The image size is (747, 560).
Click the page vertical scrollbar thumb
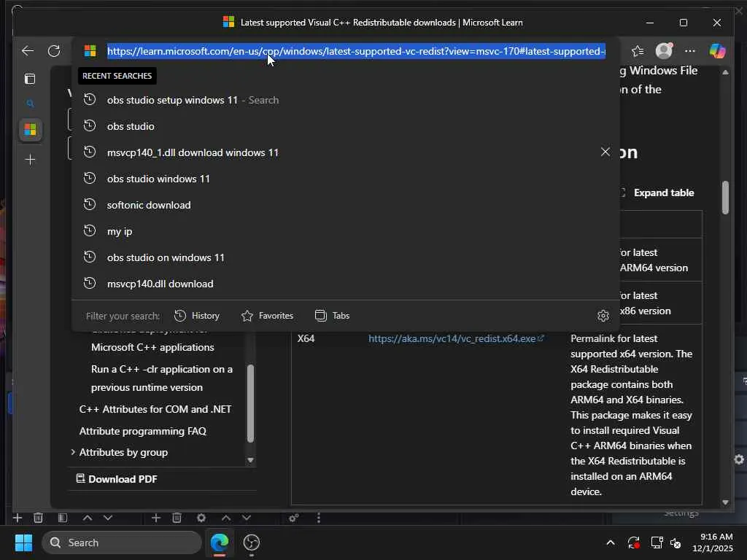(x=725, y=198)
